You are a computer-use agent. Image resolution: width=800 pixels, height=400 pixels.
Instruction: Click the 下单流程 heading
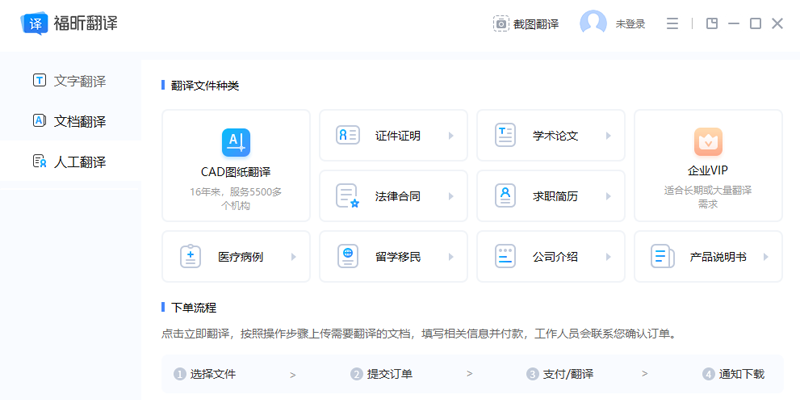(x=194, y=308)
